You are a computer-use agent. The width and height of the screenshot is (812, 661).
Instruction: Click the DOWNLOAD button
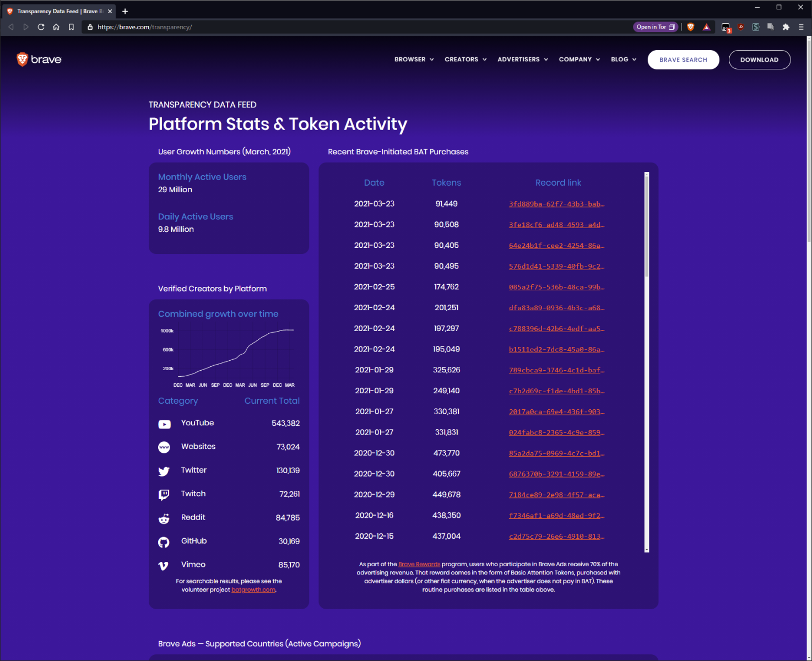[759, 59]
